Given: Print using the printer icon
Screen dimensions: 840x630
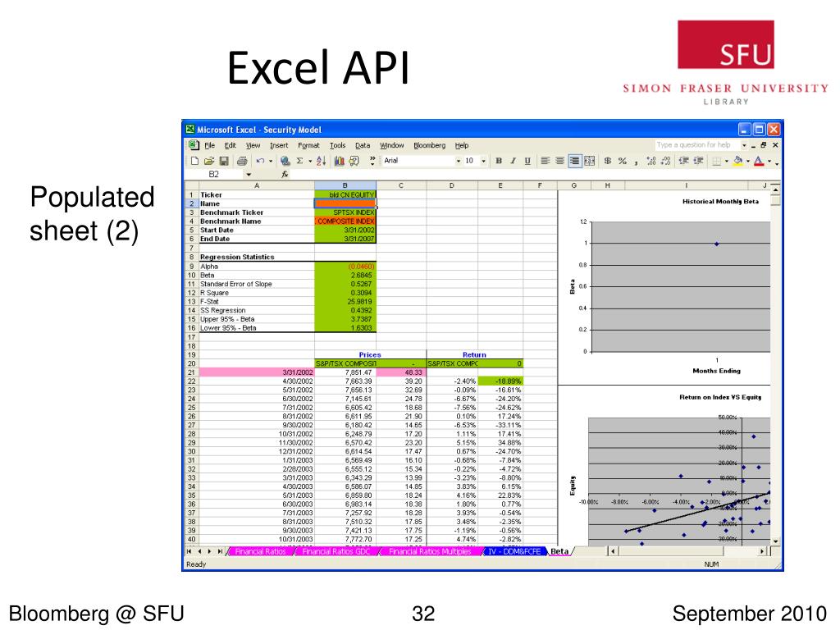Looking at the screenshot, I should pos(242,161).
